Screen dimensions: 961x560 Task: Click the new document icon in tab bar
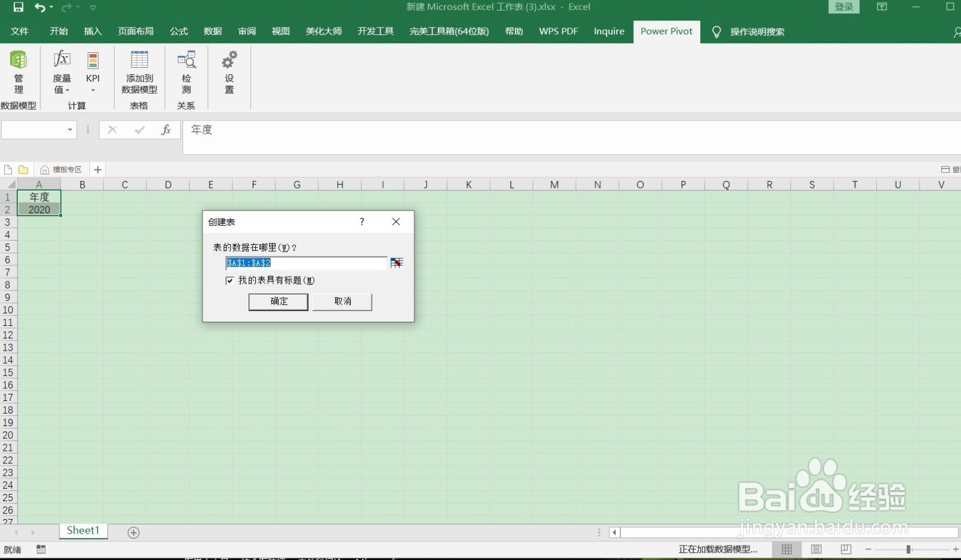pos(8,170)
